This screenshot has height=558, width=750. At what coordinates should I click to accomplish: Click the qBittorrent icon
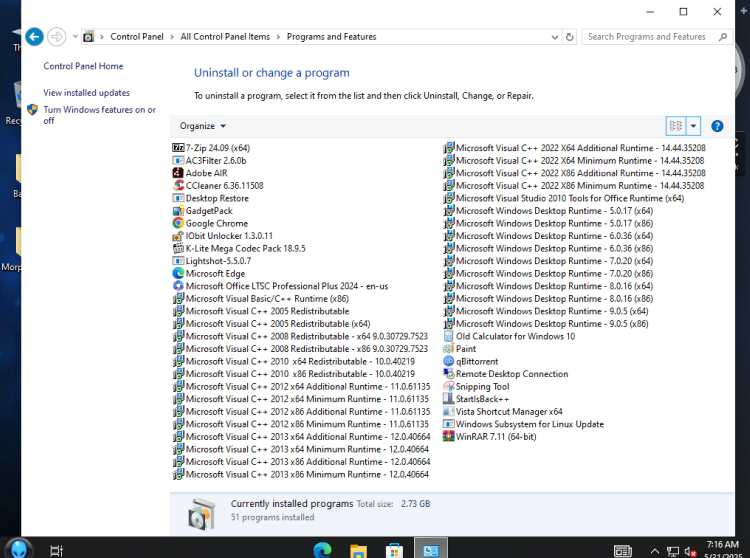[448, 361]
